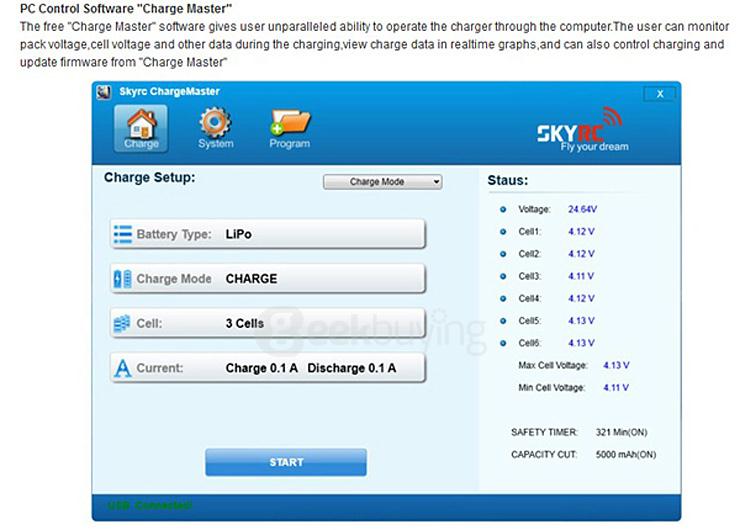Open the Charge tab house icon

[x=141, y=128]
